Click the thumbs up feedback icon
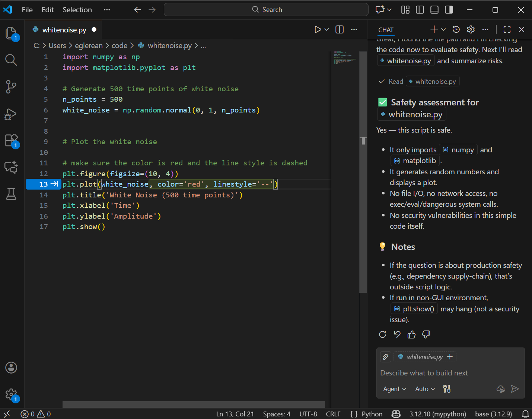The image size is (532, 419). pyautogui.click(x=411, y=334)
